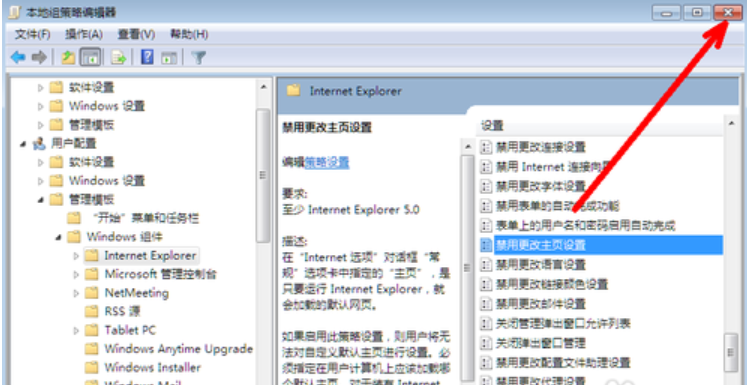Click the Back arrow toolbar icon

click(18, 58)
